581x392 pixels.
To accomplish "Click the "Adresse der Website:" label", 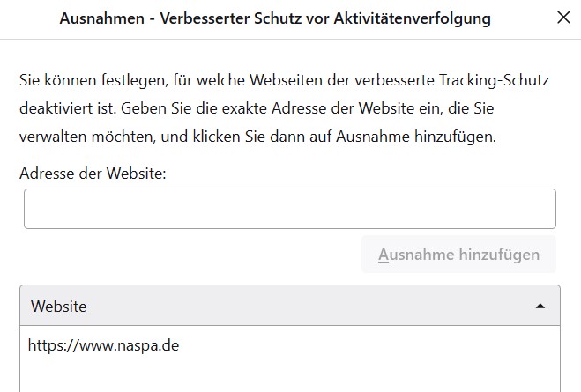I will pyautogui.click(x=93, y=174).
